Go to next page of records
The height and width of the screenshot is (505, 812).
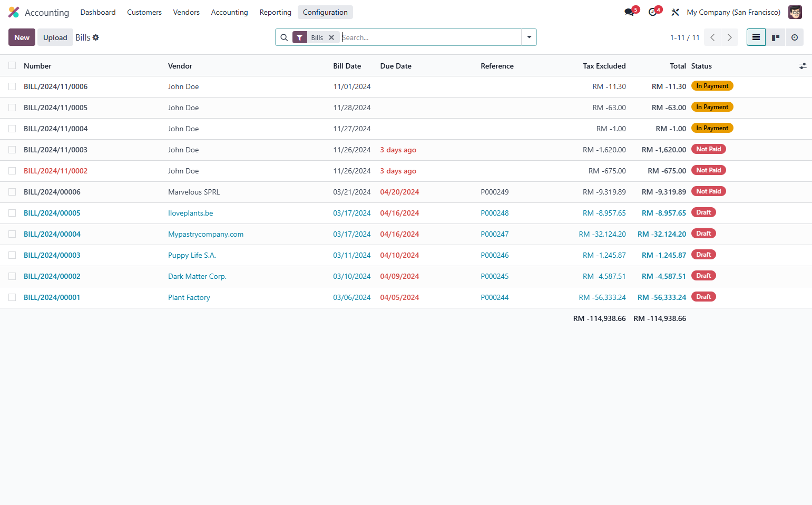point(730,37)
